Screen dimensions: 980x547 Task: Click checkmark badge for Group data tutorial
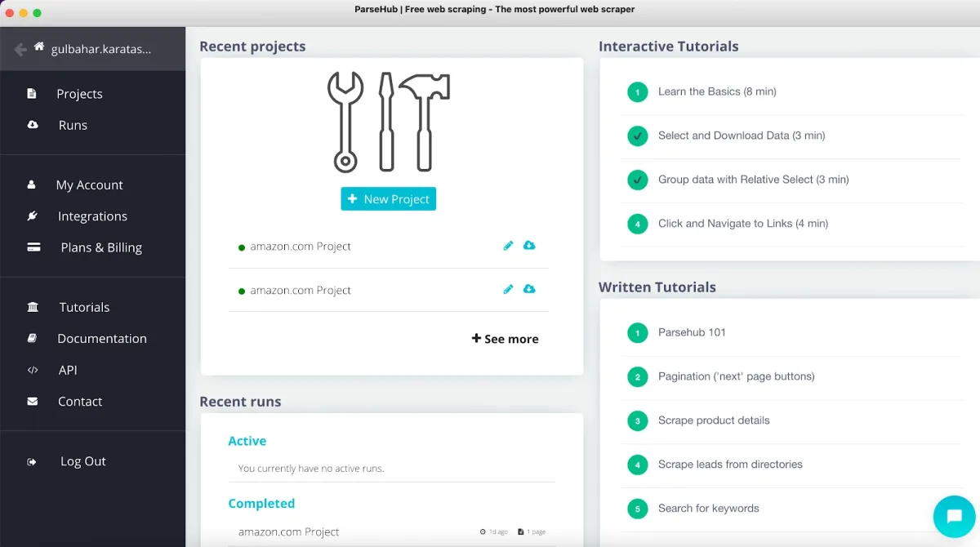point(638,180)
